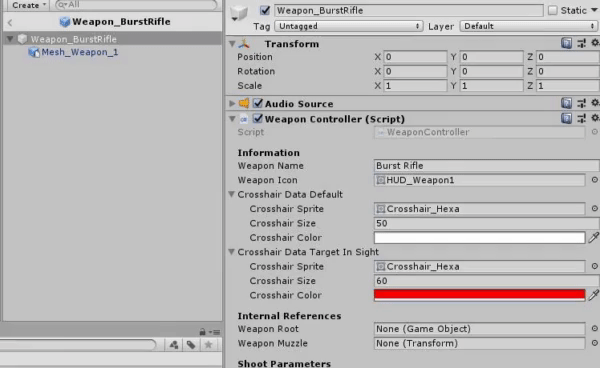Pick color with Target In Sight eyedropper
Image resolution: width=600 pixels, height=368 pixels.
[593, 295]
